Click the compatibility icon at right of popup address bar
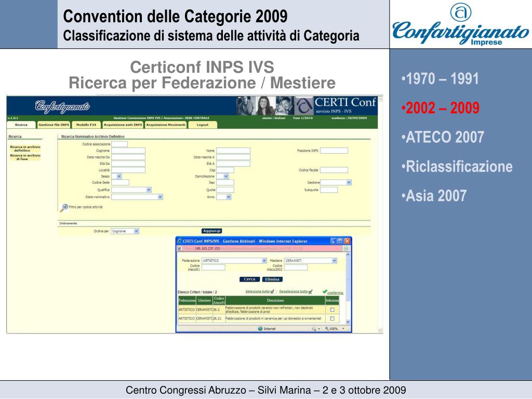This screenshot has height=399, width=532. (x=346, y=249)
